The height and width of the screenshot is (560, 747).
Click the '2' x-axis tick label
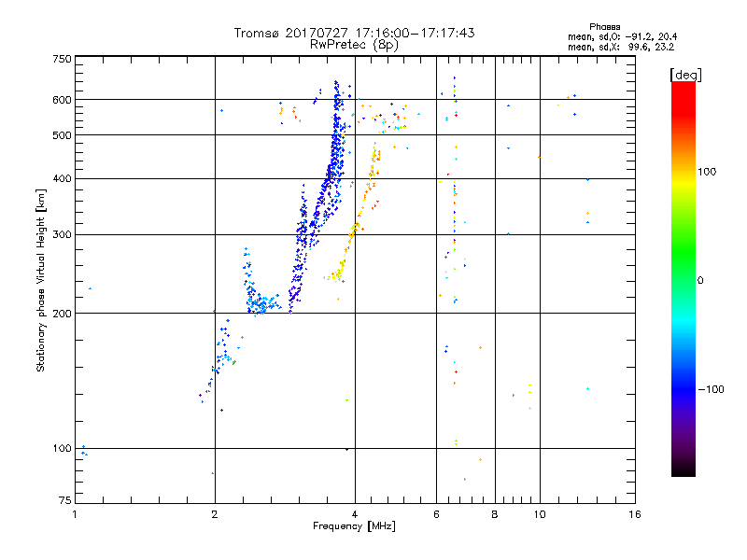[x=215, y=514]
